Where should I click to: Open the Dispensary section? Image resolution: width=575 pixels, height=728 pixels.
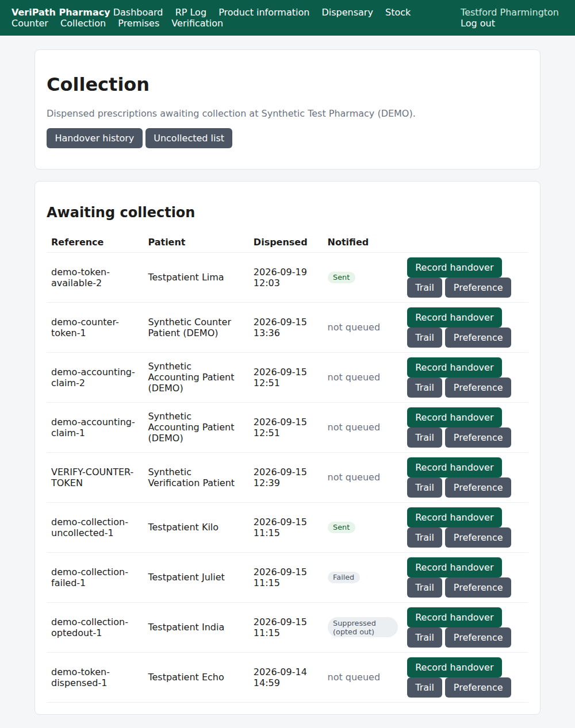pos(347,12)
